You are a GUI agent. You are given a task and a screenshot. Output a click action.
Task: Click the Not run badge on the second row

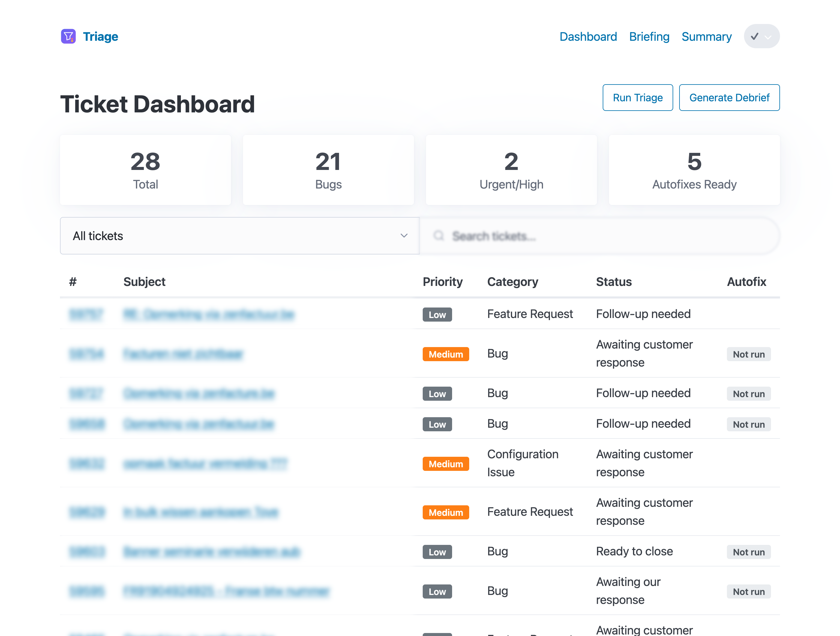coord(748,354)
